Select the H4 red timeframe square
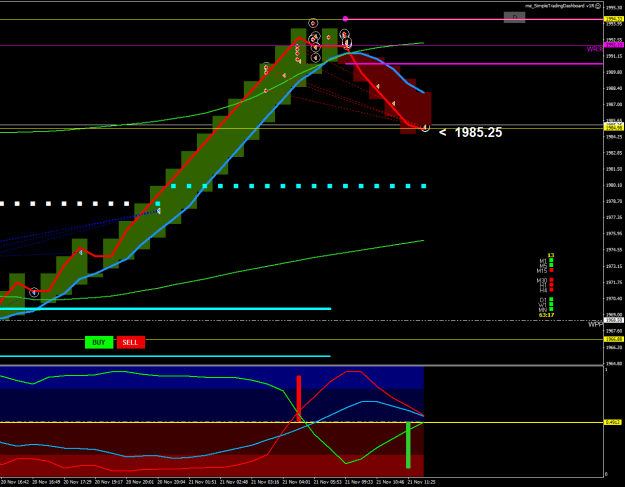The image size is (625, 487). click(x=551, y=290)
